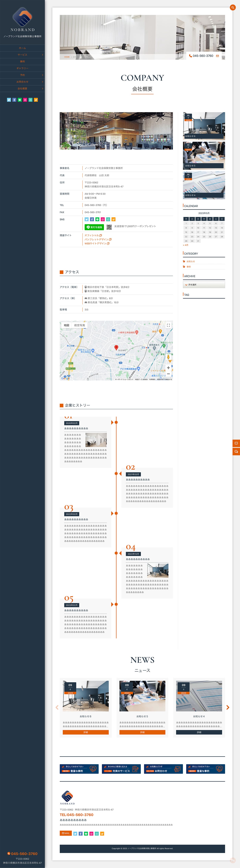Open the sidebar LINE icon
Screen dimensions: 240x868
point(20,100)
